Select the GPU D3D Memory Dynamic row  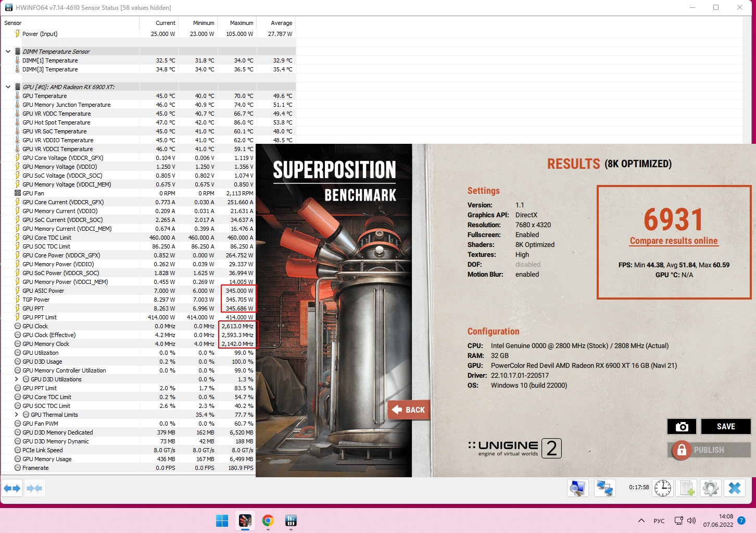128,441
